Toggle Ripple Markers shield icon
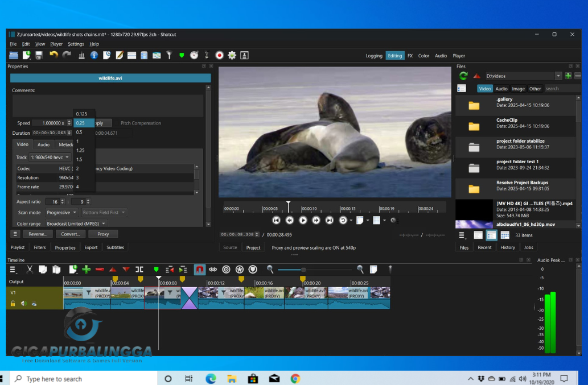Viewport: 588px width, 385px height. pos(253,270)
